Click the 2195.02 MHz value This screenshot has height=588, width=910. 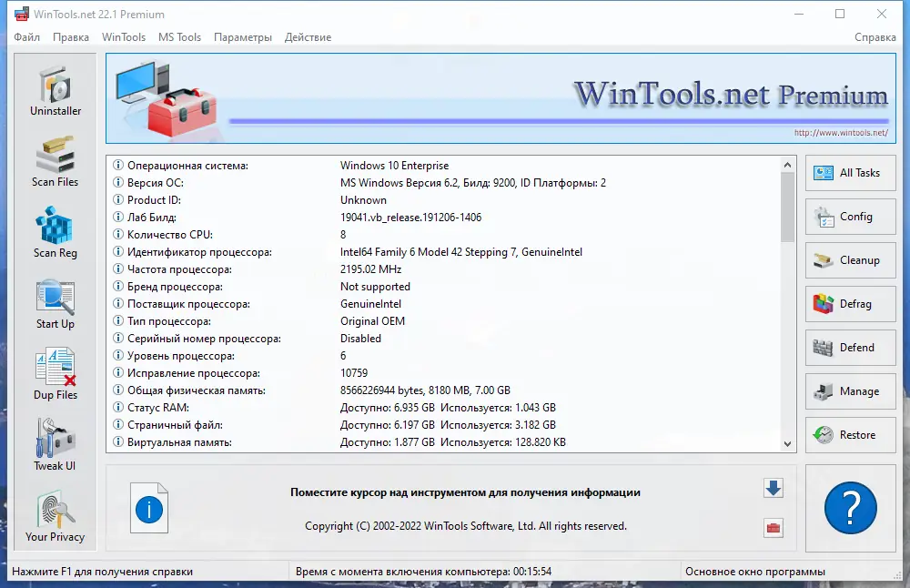tap(371, 269)
